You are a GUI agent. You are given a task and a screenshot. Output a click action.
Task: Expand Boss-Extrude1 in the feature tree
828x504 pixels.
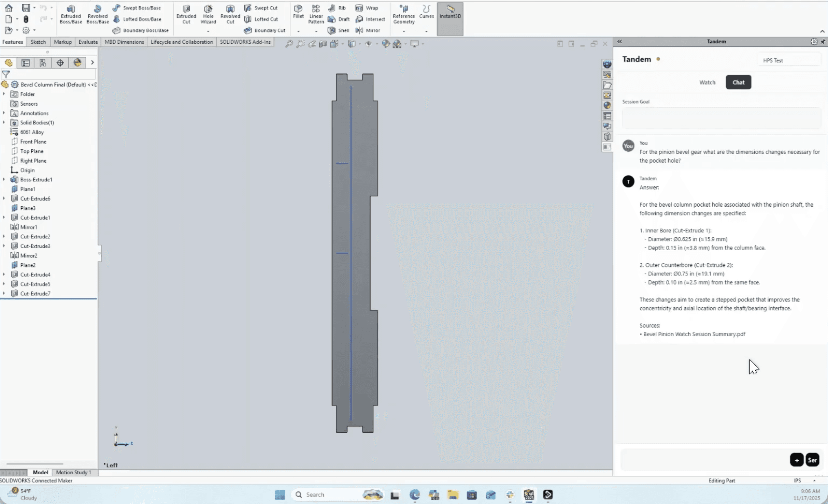click(3, 180)
